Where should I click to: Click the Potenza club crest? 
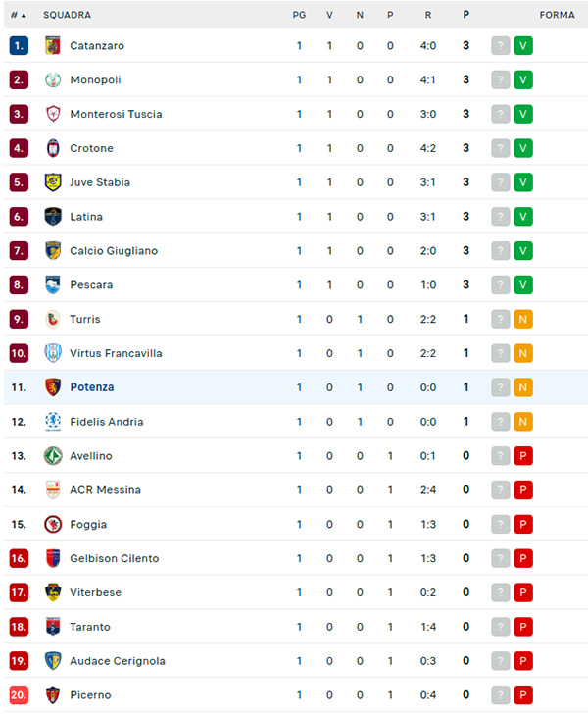(x=53, y=387)
